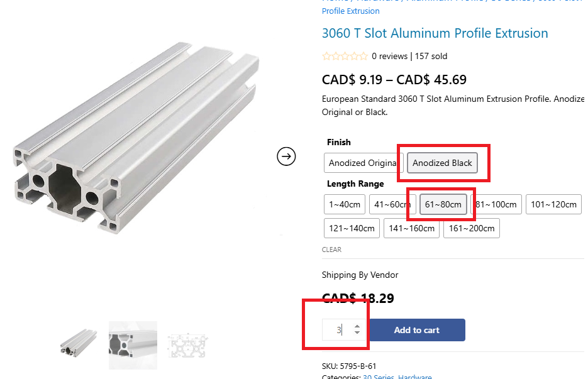Viewport: 588px width, 379px height.
Task: Choose the 1~40cm length range
Action: (344, 204)
